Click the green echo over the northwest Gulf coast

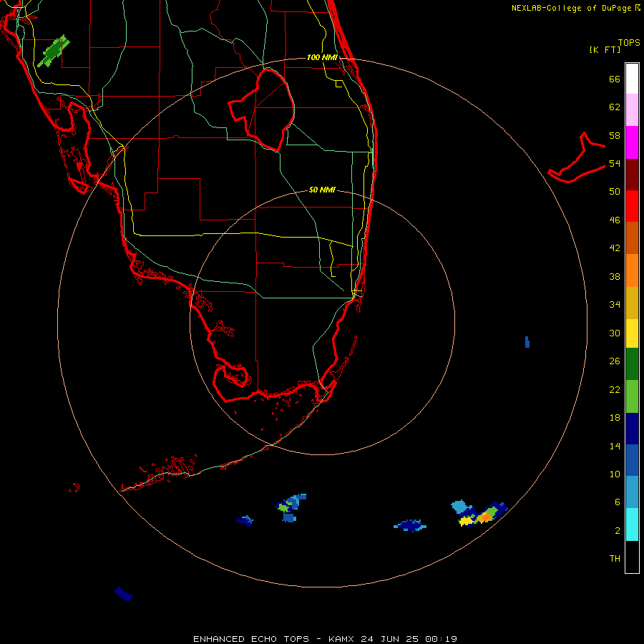[x=54, y=51]
